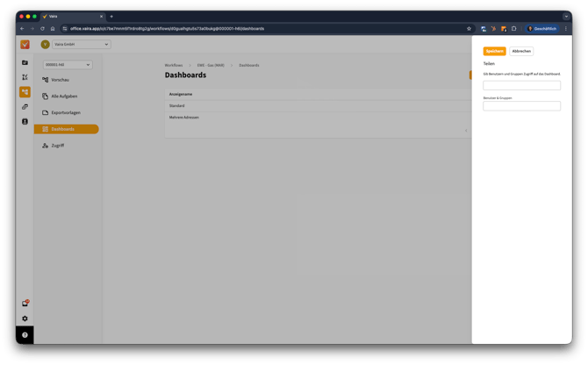Click the help question mark icon
This screenshot has height=365, width=588.
pyautogui.click(x=25, y=335)
